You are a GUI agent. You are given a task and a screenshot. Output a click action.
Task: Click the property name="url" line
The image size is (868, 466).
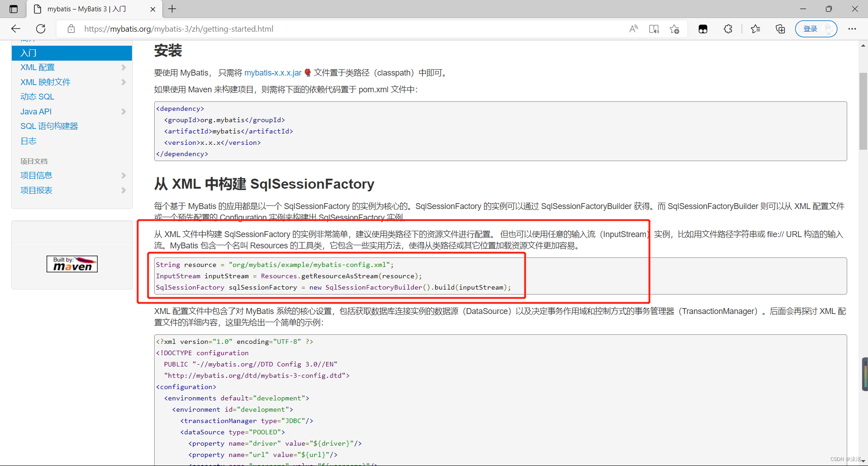tap(263, 455)
